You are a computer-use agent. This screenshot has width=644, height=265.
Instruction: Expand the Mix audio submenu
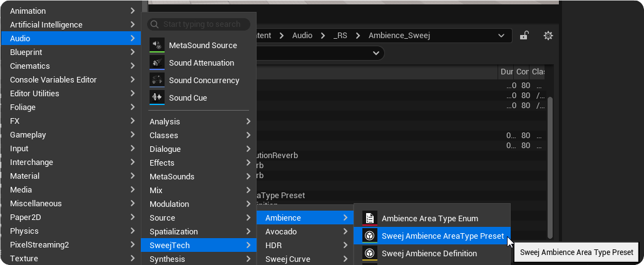[x=199, y=191]
